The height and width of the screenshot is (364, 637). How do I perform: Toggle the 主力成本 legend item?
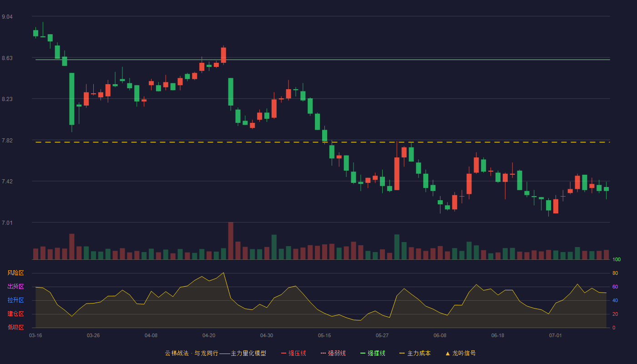(x=415, y=353)
